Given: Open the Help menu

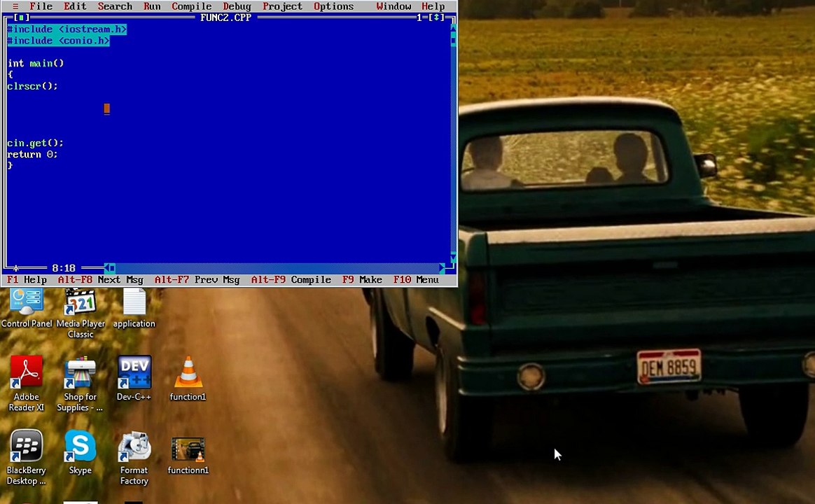Looking at the screenshot, I should pyautogui.click(x=433, y=6).
